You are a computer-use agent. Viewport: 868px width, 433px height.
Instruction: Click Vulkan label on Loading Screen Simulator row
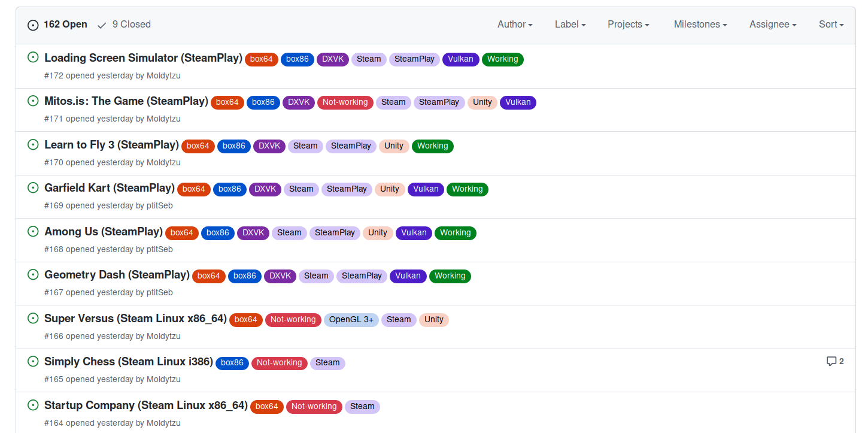tap(461, 59)
